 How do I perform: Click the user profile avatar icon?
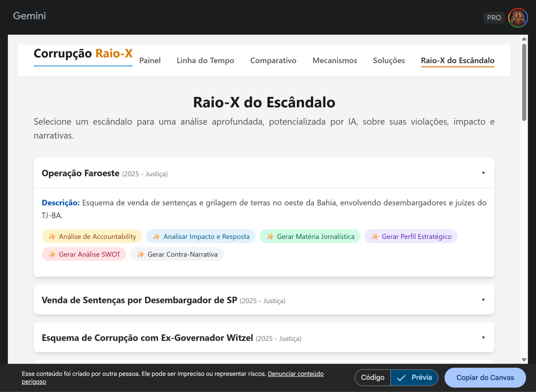click(x=518, y=18)
